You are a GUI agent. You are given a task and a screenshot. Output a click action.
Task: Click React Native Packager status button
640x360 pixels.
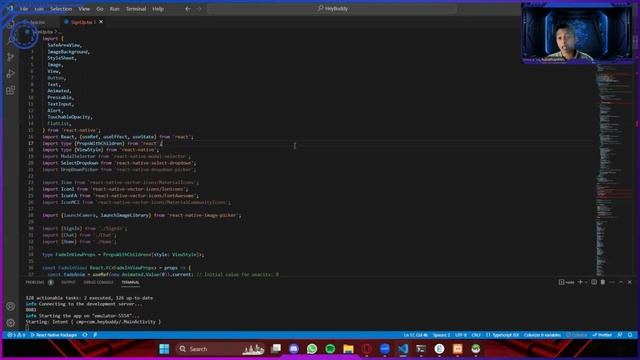[53, 335]
